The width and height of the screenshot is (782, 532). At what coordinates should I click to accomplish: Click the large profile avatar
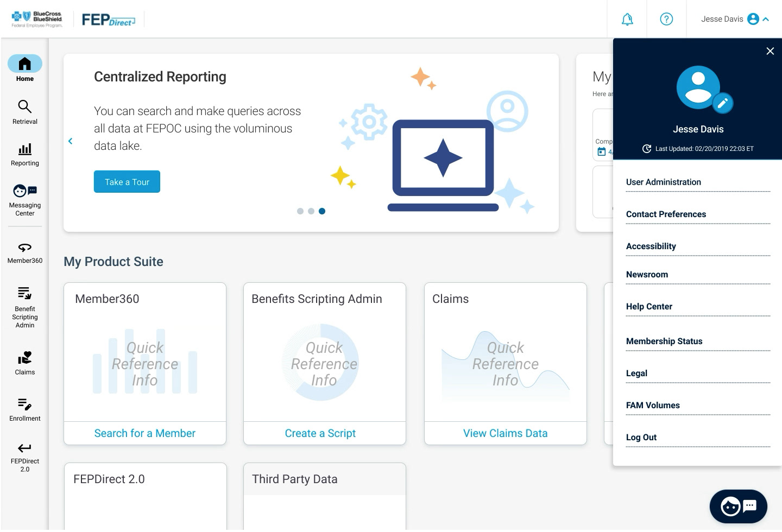tap(698, 87)
